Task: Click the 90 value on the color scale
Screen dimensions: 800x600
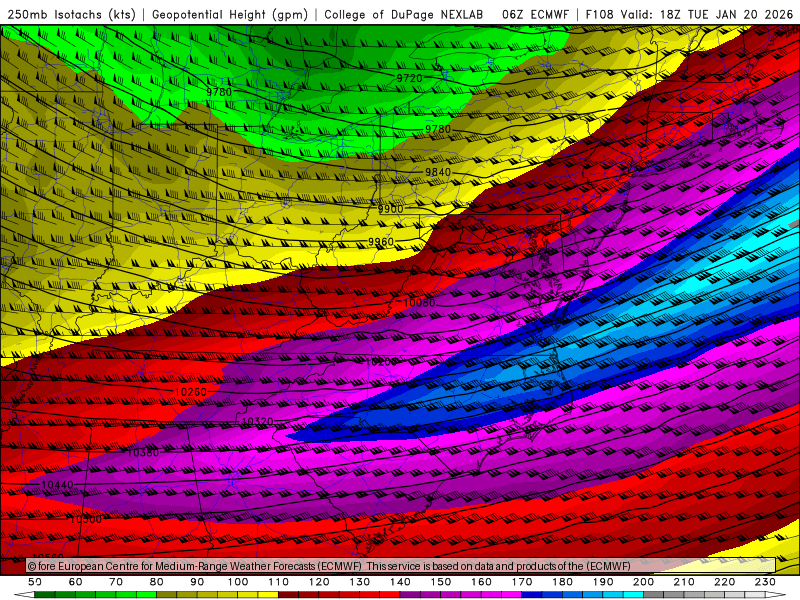Action: pos(197,582)
